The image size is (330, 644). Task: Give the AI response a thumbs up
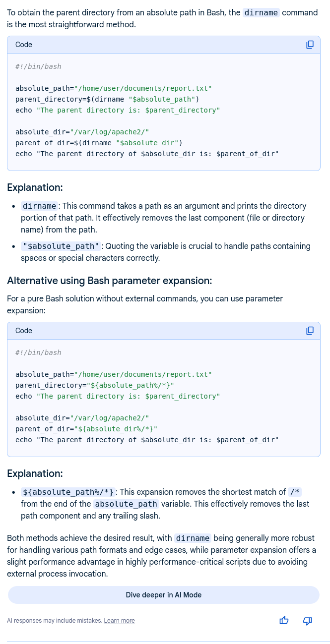coord(284,620)
